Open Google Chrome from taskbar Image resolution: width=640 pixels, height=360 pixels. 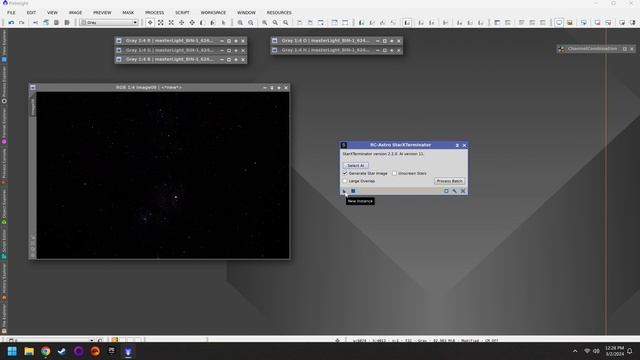click(x=46, y=351)
